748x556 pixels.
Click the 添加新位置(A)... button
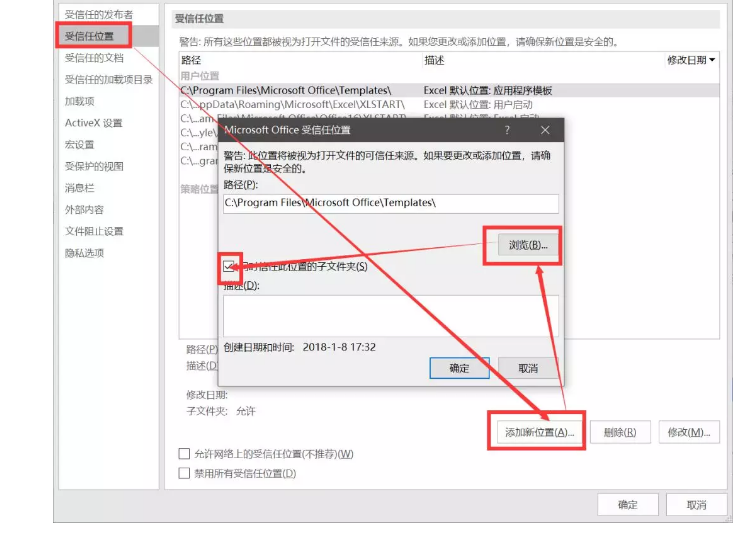(x=539, y=432)
